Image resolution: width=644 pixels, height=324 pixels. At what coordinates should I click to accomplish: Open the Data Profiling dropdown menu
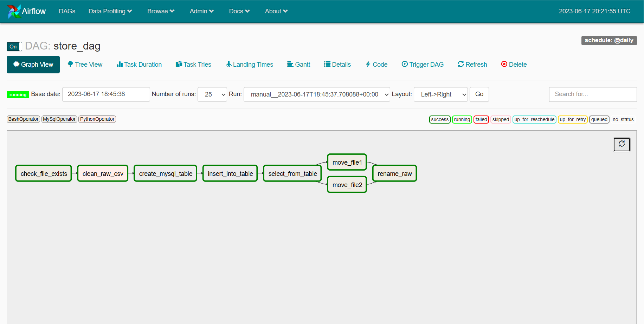tap(110, 11)
